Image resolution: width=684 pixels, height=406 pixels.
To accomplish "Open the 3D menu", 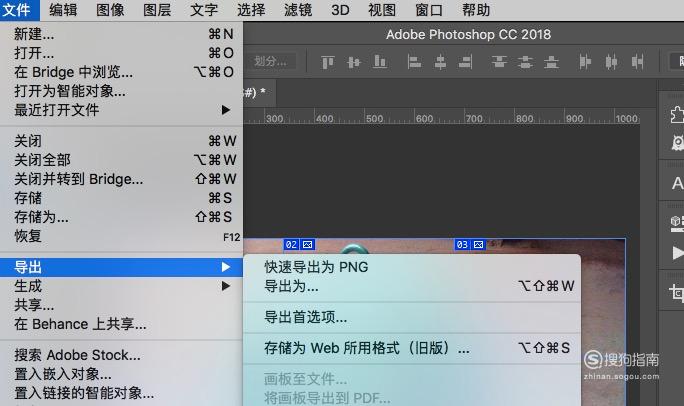I will click(x=340, y=10).
